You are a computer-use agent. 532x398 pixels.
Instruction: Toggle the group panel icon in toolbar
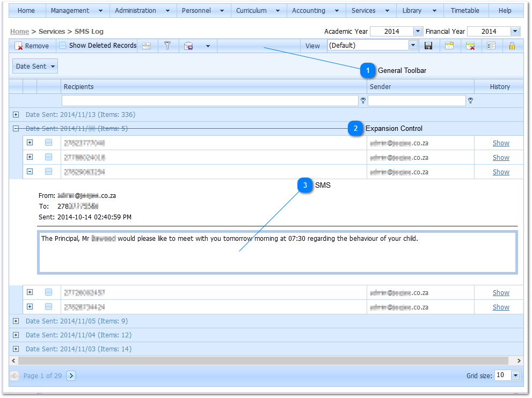tap(147, 46)
